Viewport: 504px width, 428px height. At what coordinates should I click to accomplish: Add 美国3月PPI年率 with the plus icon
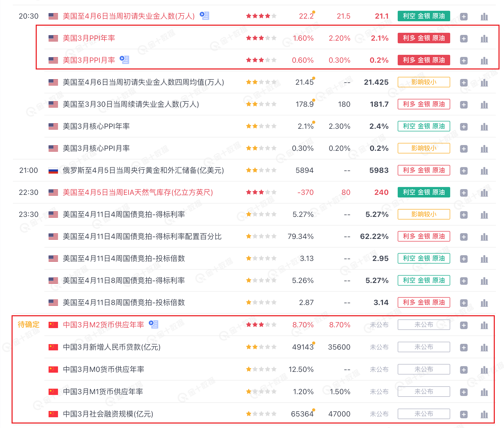click(x=464, y=39)
